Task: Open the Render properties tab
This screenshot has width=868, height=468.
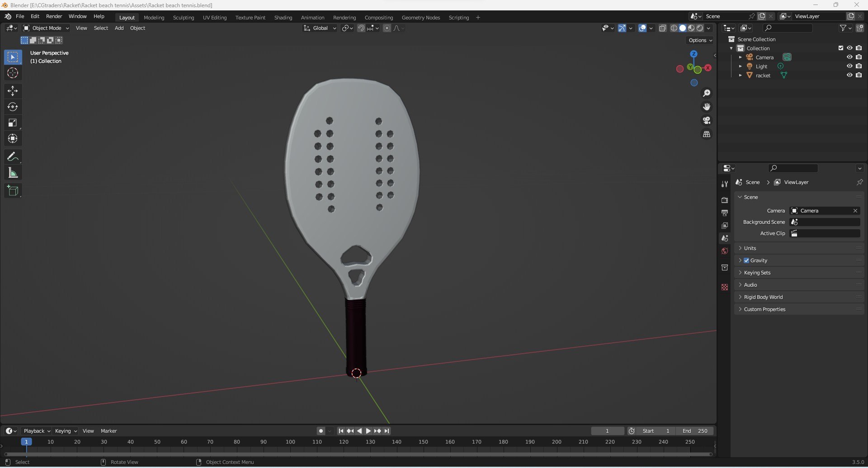Action: coord(725,200)
